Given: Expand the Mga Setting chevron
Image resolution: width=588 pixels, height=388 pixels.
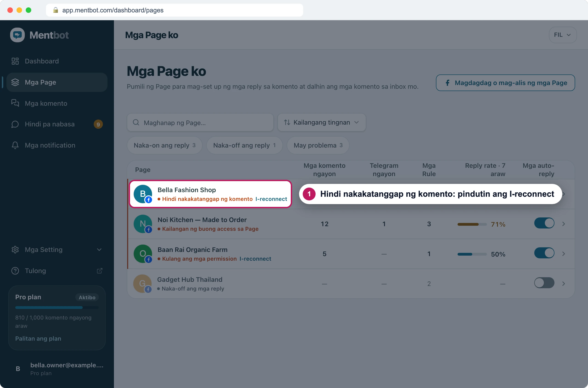Looking at the screenshot, I should [99, 250].
